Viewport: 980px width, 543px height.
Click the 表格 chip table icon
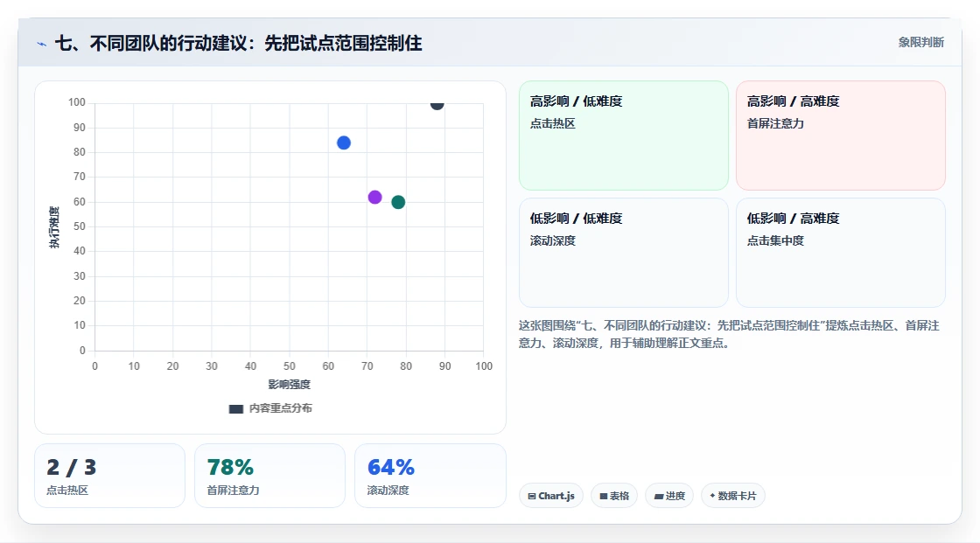[604, 496]
